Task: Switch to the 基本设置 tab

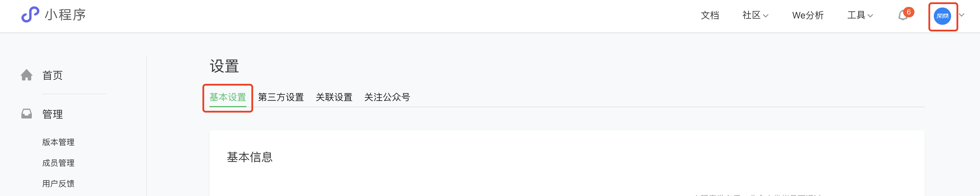Action: 228,97
